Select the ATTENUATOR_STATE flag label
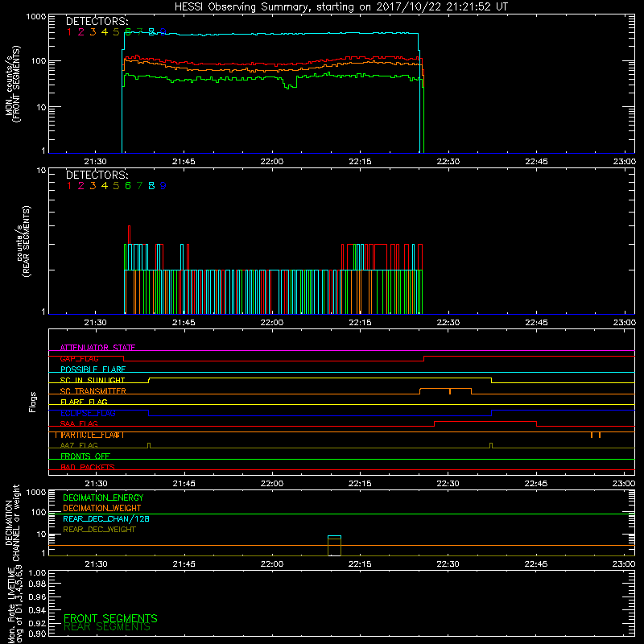 pyautogui.click(x=97, y=348)
